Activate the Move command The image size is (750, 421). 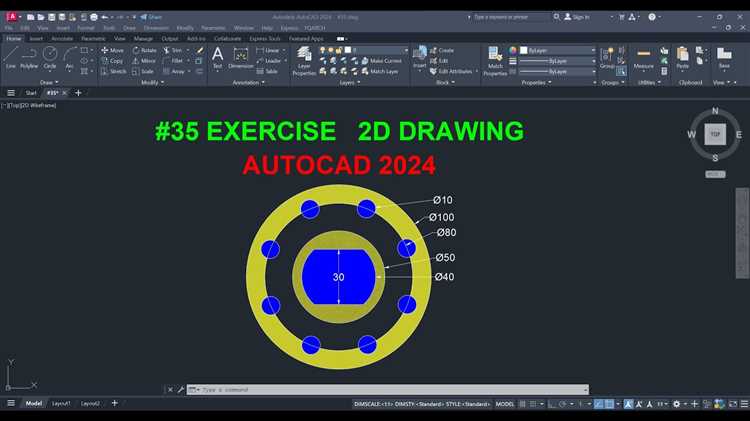(112, 50)
